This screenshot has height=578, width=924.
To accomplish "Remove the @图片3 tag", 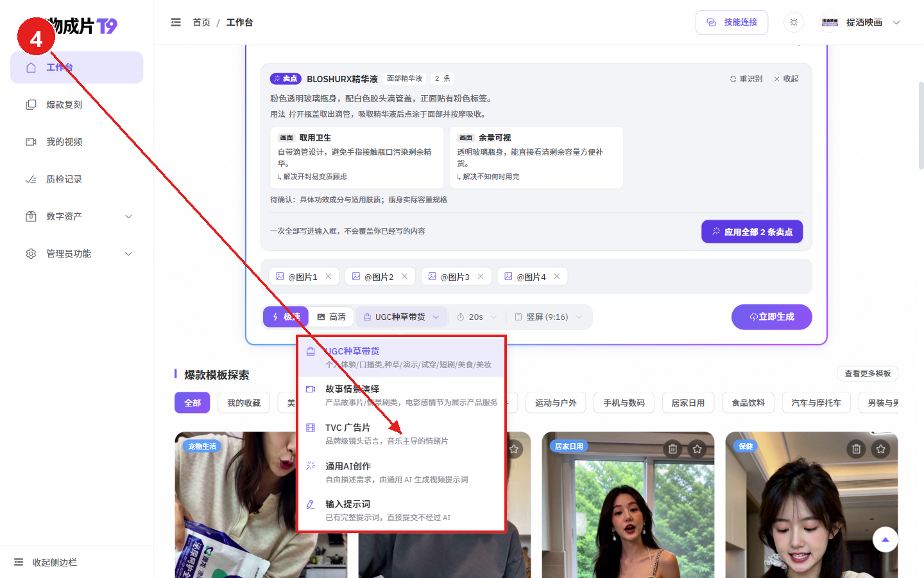I will pyautogui.click(x=481, y=277).
